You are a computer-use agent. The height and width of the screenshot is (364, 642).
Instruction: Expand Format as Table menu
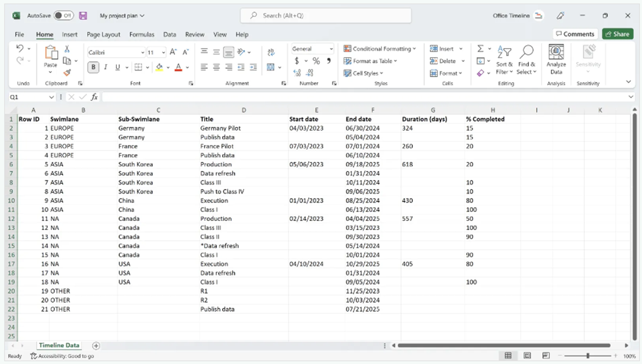(370, 61)
